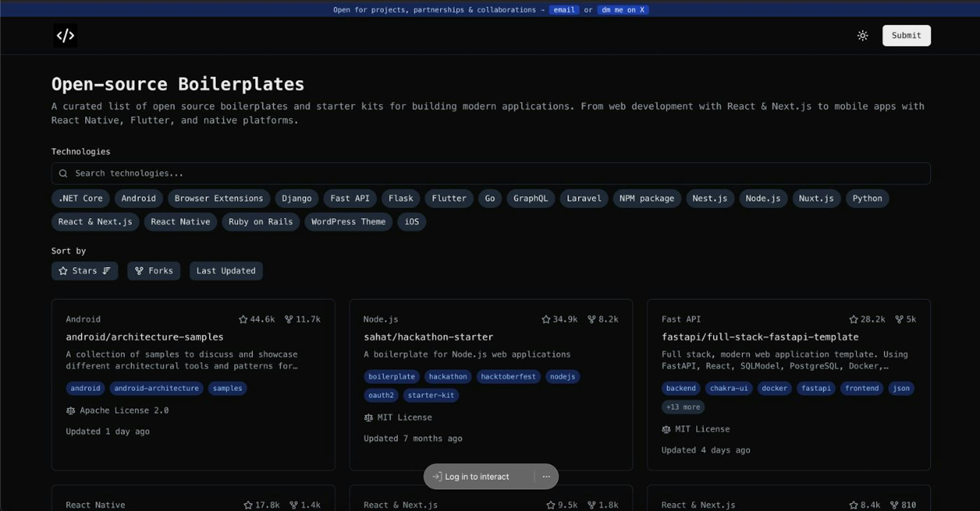Choose the Nest.js technology chip
The height and width of the screenshot is (511, 980).
710,199
